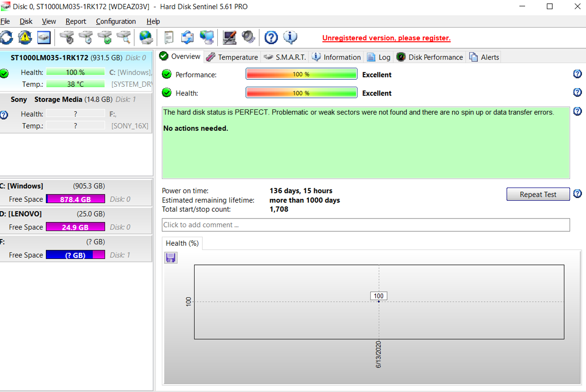Screen dimensions: 586x392
Task: Select the C: [Windows] partition entry
Action: (x=76, y=192)
